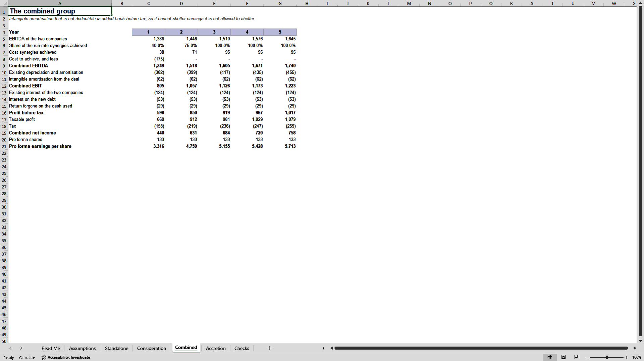Click Calculate in the status bar
This screenshot has height=361, width=644.
27,358
